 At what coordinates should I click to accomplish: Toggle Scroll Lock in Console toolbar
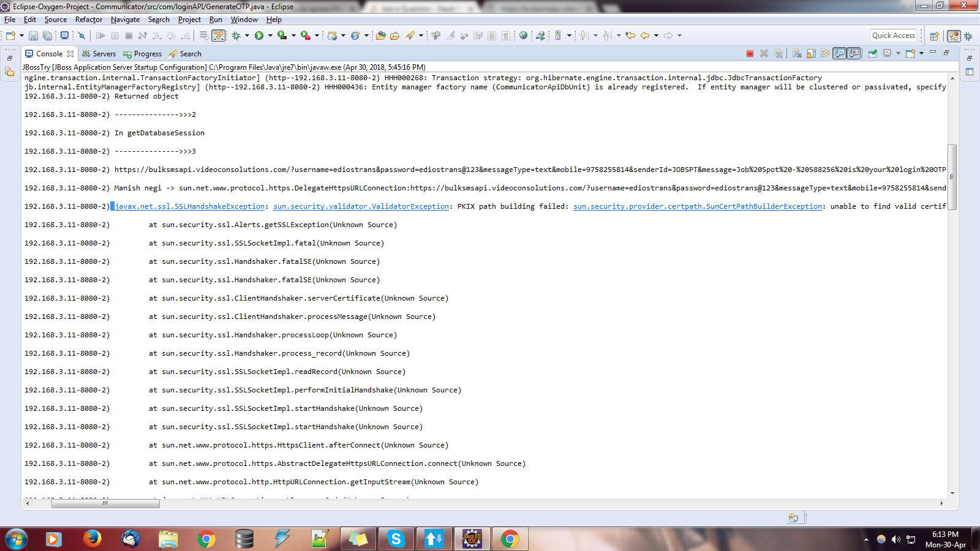[x=811, y=53]
